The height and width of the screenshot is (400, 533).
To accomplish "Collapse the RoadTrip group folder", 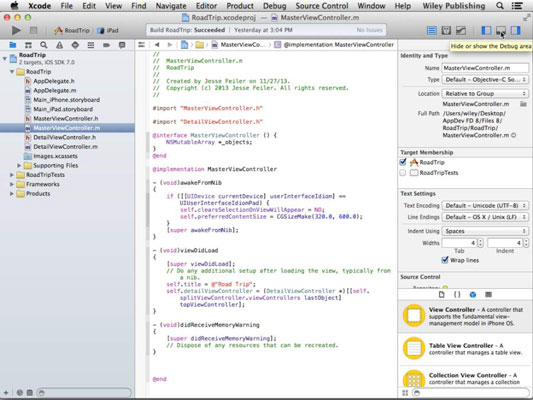I will click(12, 72).
